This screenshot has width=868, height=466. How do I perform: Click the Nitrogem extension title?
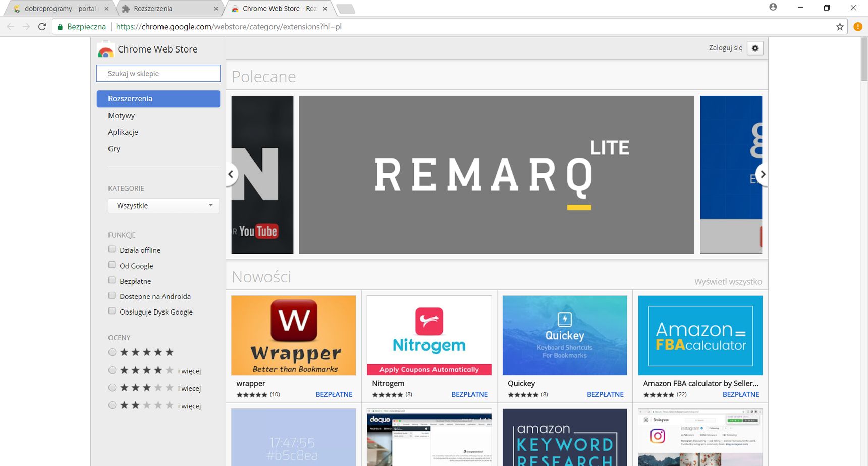[x=388, y=384]
